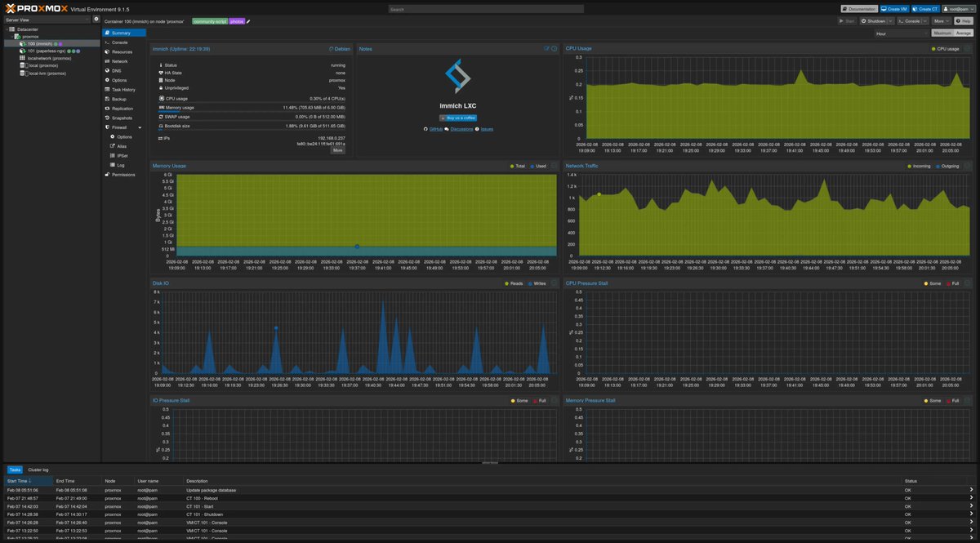
Task: Click the pencil icon to edit tags
Action: (x=248, y=21)
